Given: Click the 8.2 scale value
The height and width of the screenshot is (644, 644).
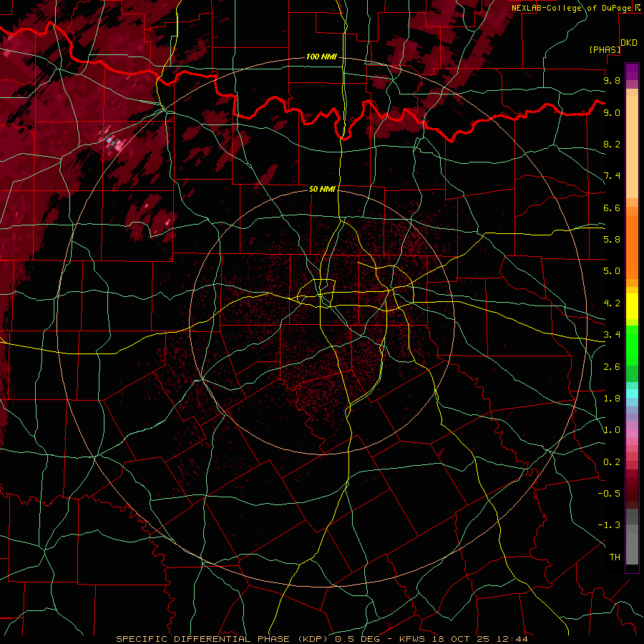Looking at the screenshot, I should click(x=612, y=144).
